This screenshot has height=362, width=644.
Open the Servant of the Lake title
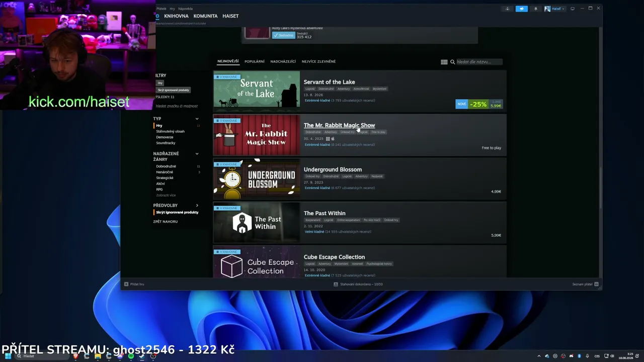329,82
